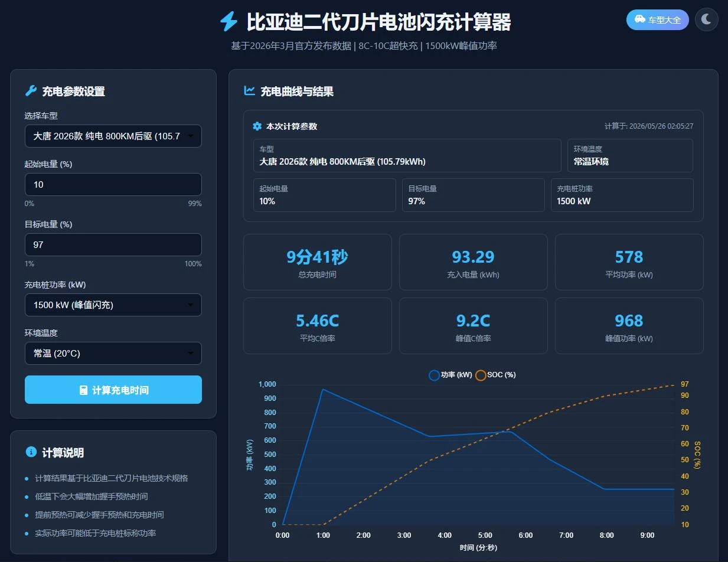Click the note 计算结果基于比亚迪二代刀片电池技术规格
This screenshot has height=562, width=728.
click(112, 478)
